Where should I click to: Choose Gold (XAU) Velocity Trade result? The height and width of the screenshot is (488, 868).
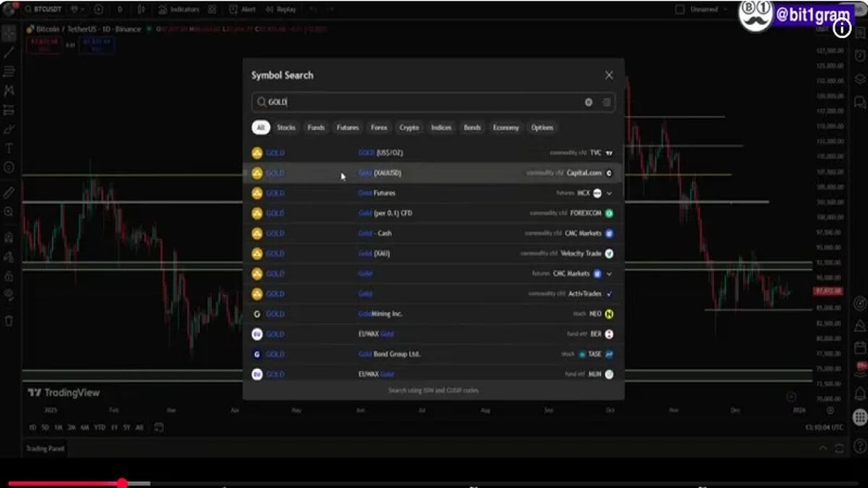433,254
